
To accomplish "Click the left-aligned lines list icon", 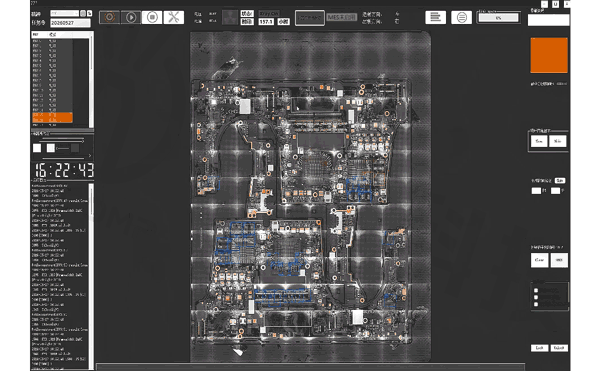I will point(435,17).
